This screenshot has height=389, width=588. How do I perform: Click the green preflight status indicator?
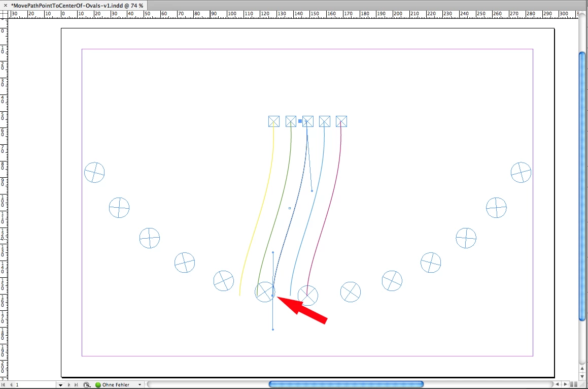coord(98,385)
